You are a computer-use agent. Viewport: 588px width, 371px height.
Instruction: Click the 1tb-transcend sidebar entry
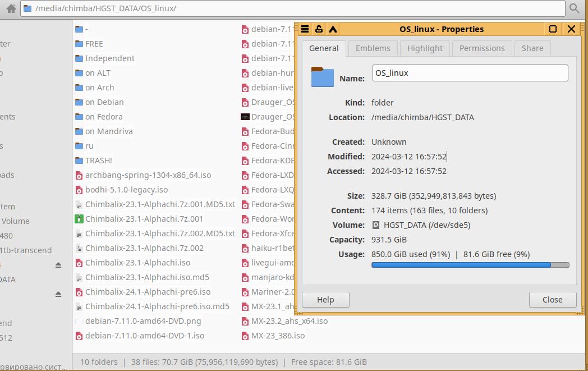(25, 250)
